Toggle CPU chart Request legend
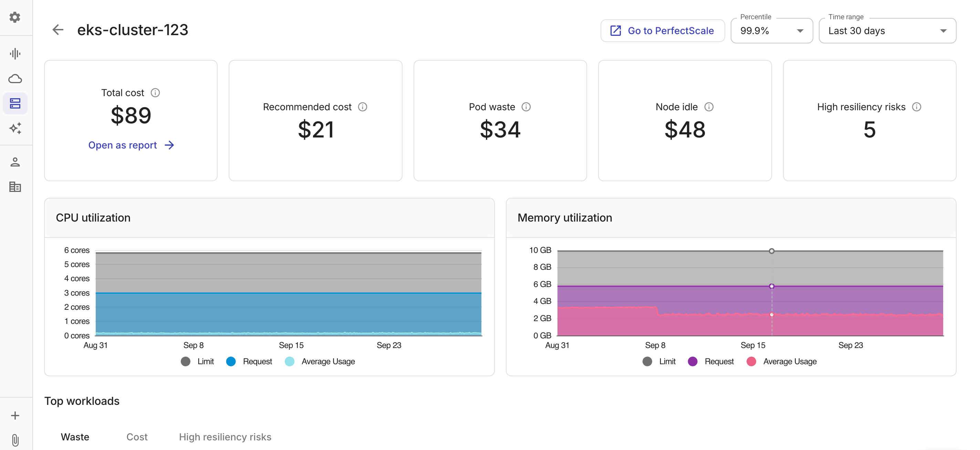Screen dimensions: 980x450 click(x=249, y=361)
